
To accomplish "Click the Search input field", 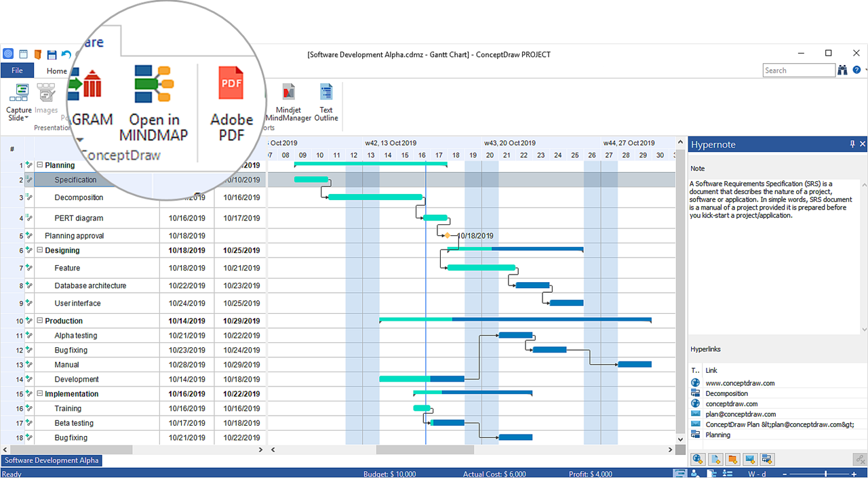I will [x=799, y=71].
